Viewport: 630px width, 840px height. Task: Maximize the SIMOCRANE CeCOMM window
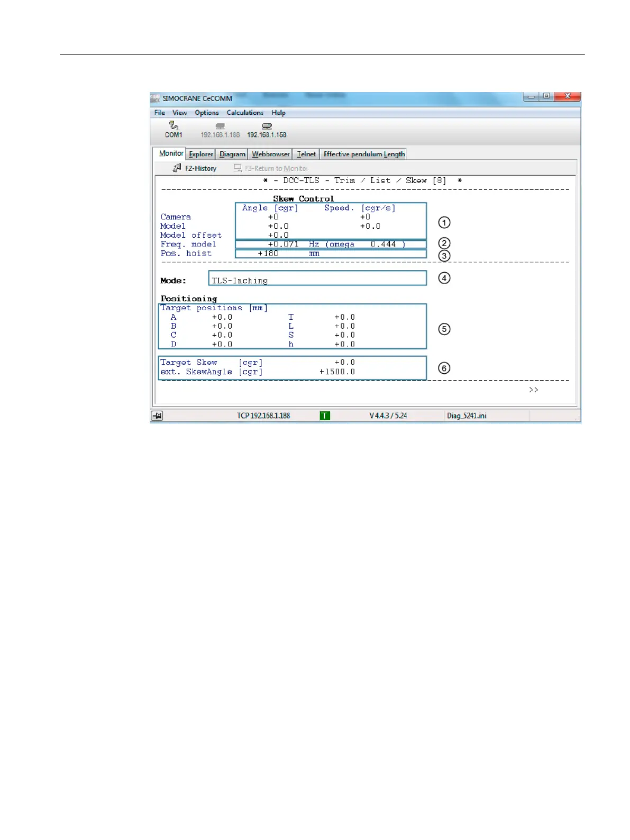click(546, 96)
